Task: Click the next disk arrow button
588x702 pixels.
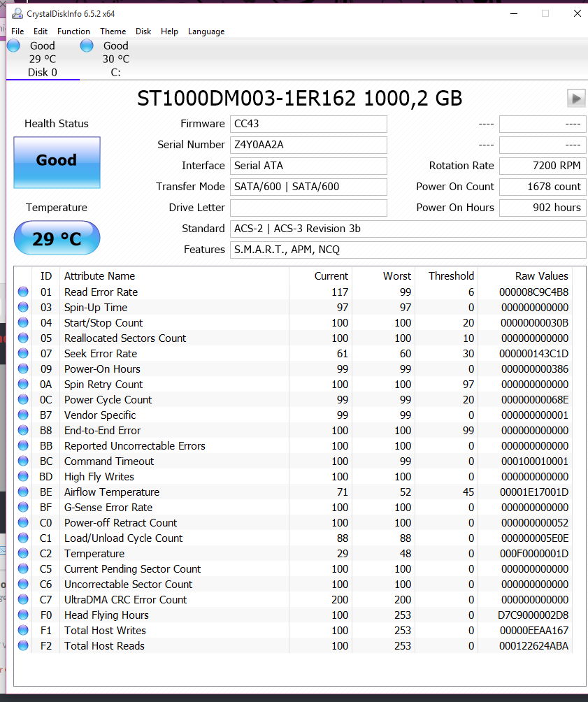Action: (x=576, y=99)
